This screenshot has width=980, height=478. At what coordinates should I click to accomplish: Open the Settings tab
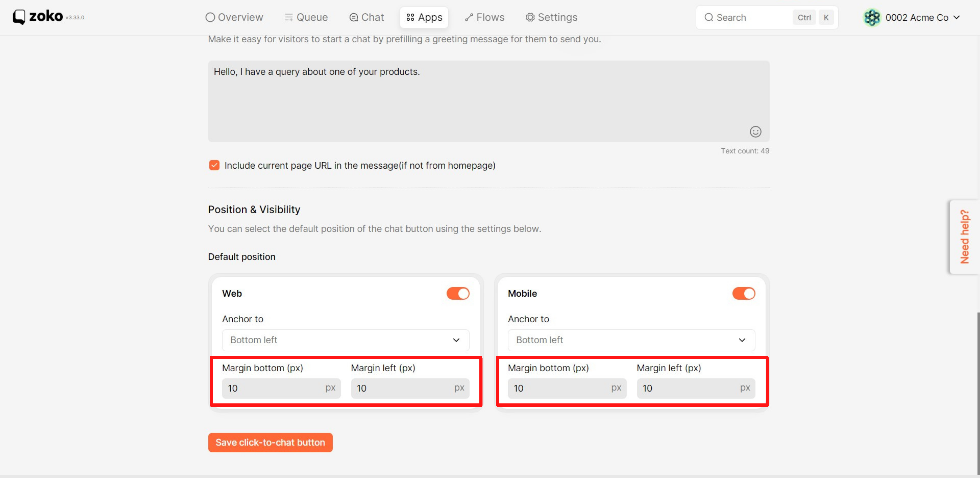pos(552,17)
